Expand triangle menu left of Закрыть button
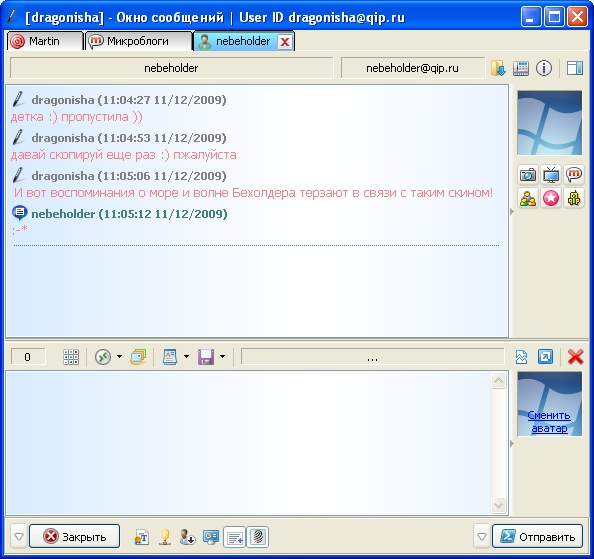 [x=19, y=536]
